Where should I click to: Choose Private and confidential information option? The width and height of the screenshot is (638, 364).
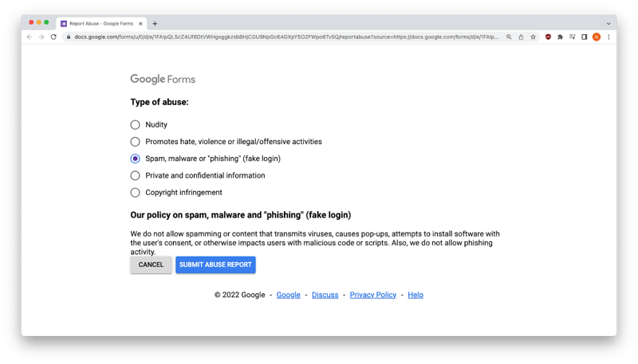[135, 175]
